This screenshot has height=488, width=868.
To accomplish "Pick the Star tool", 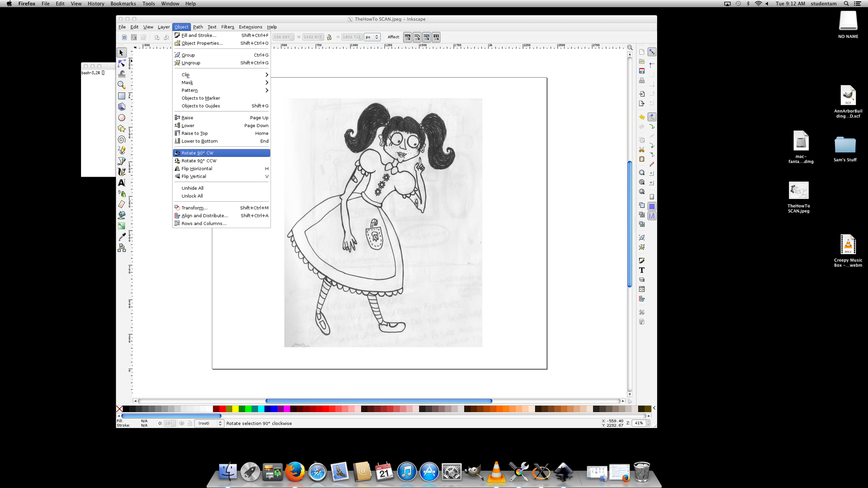I will 122,129.
